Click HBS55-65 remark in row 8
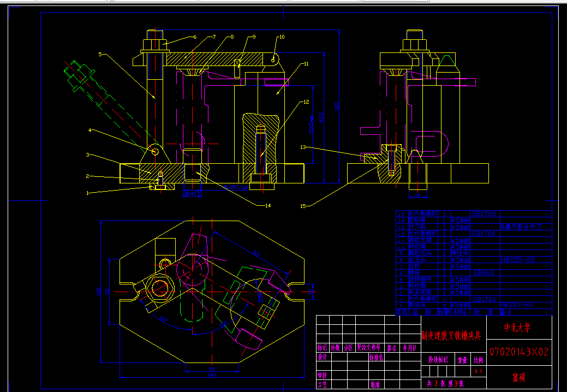 518,260
